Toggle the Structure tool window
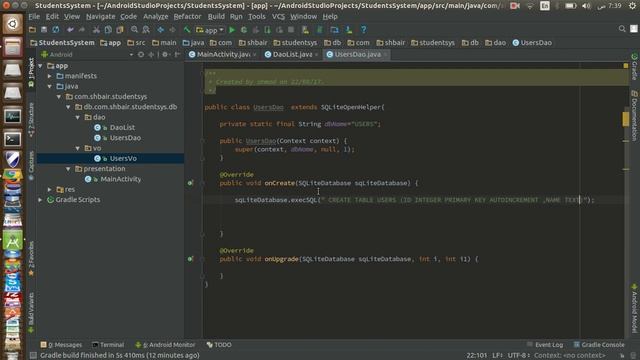The image size is (640, 360). click(31, 120)
